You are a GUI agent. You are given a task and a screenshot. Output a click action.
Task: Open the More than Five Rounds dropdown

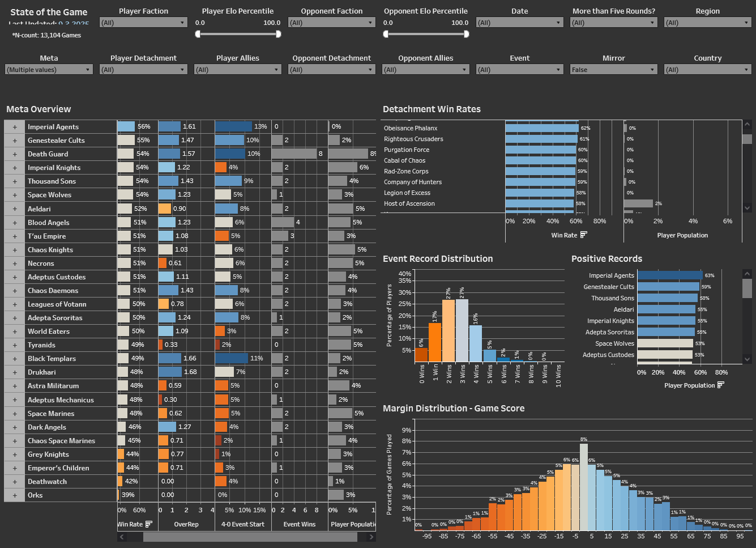pyautogui.click(x=614, y=23)
